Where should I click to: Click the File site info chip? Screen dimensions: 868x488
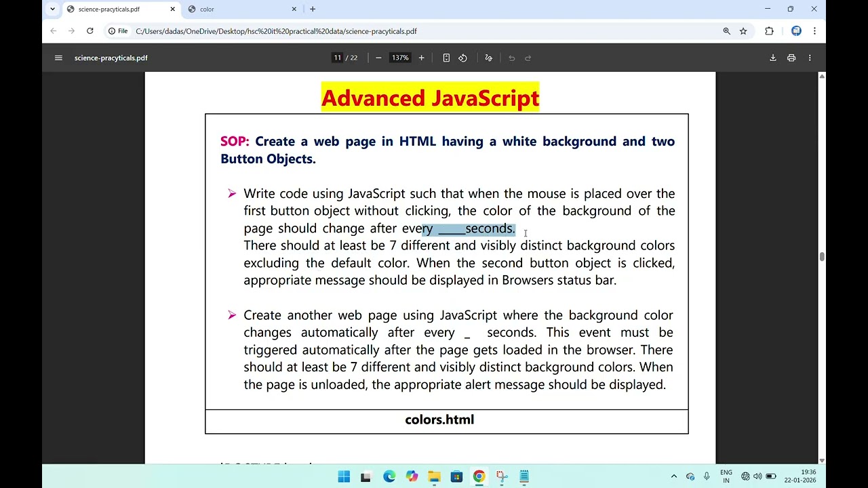(x=118, y=30)
